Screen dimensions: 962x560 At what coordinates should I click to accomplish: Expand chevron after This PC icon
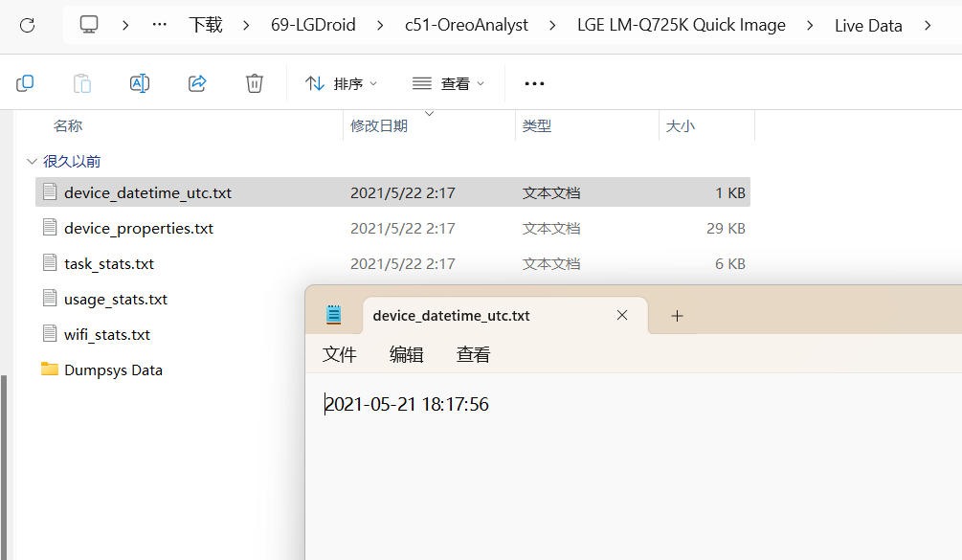coord(125,25)
